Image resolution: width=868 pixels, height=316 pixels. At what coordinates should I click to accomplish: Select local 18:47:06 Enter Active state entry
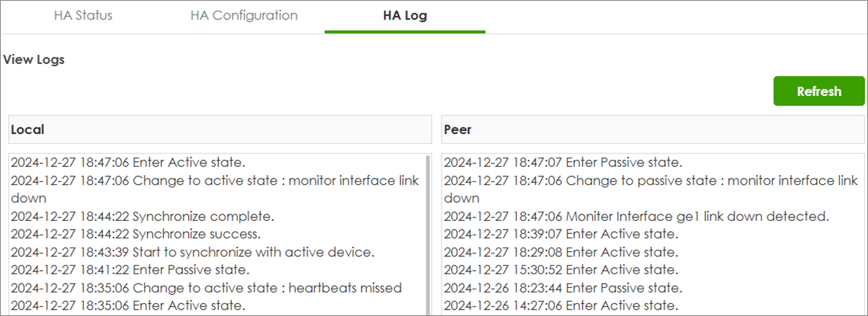coord(127,162)
